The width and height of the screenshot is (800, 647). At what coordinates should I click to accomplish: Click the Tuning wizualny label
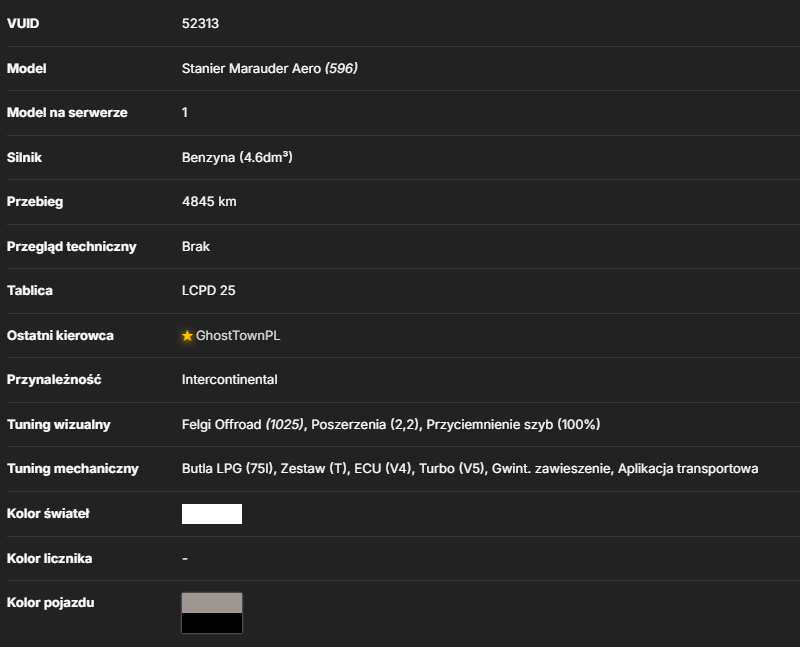click(59, 425)
